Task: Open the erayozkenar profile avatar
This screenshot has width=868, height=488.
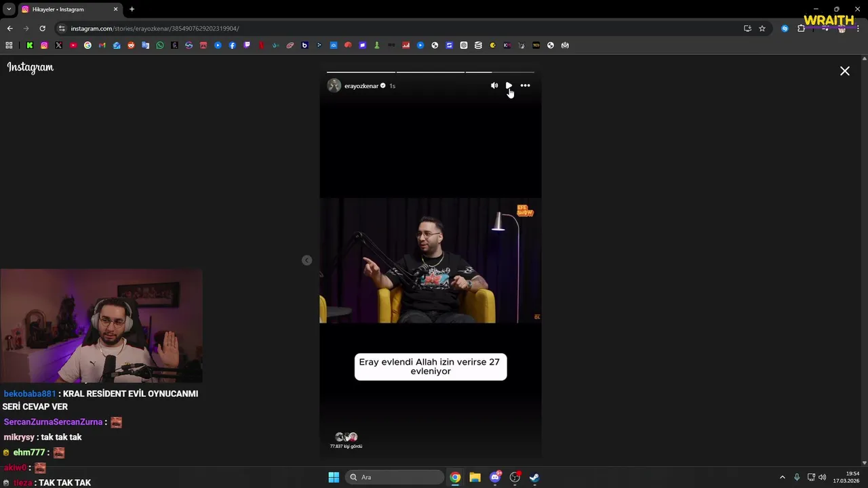Action: pos(334,85)
